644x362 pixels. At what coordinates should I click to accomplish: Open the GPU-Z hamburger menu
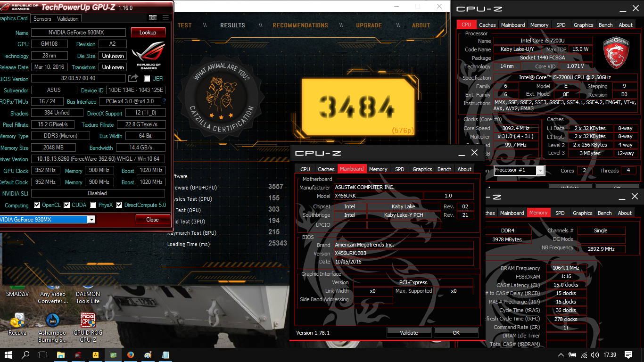[165, 18]
